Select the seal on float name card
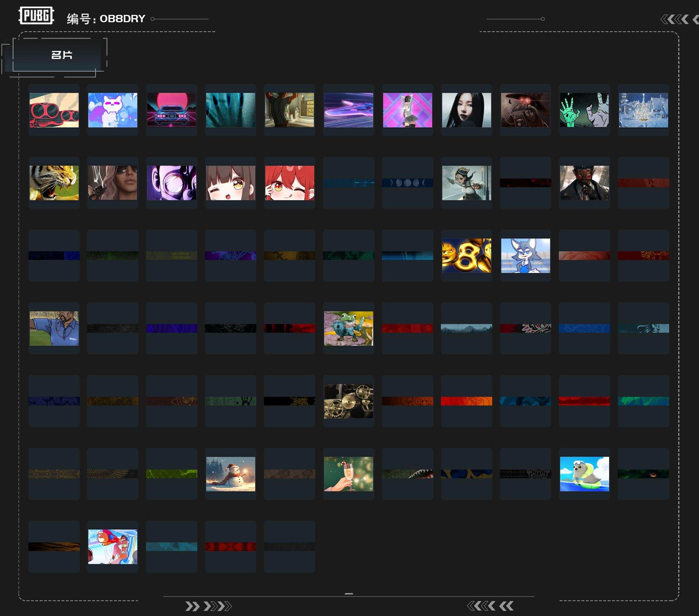Screen dimensions: 699x616 coord(584,474)
